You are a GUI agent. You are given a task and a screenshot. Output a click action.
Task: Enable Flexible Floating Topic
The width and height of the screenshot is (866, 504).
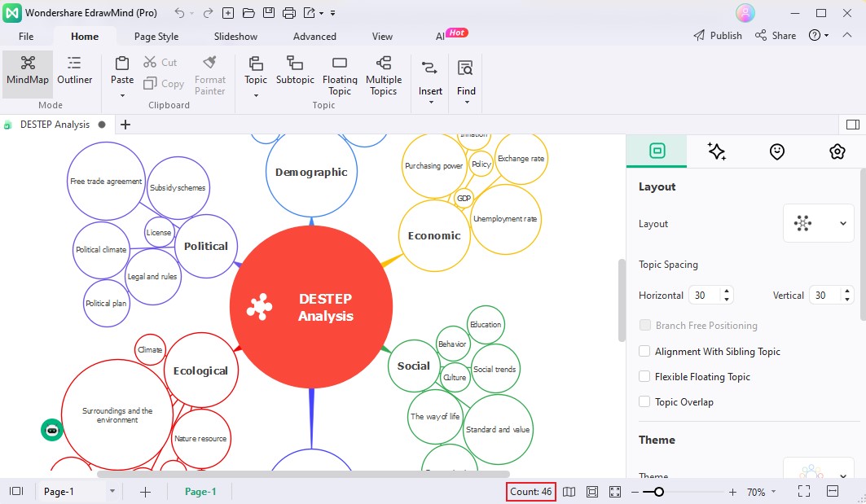[x=644, y=376]
